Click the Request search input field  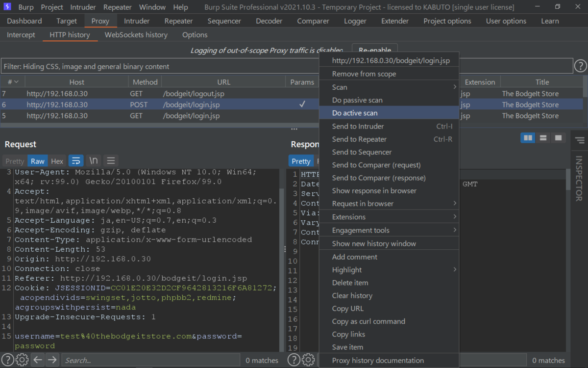(150, 360)
